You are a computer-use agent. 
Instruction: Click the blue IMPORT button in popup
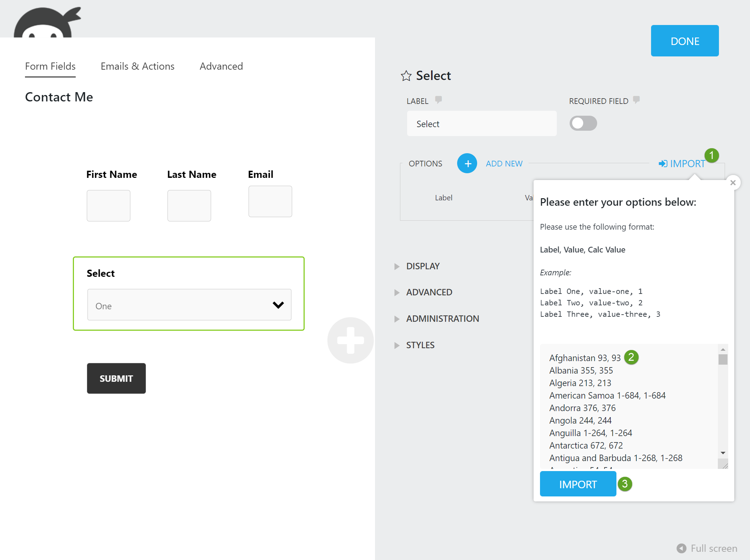(x=577, y=484)
